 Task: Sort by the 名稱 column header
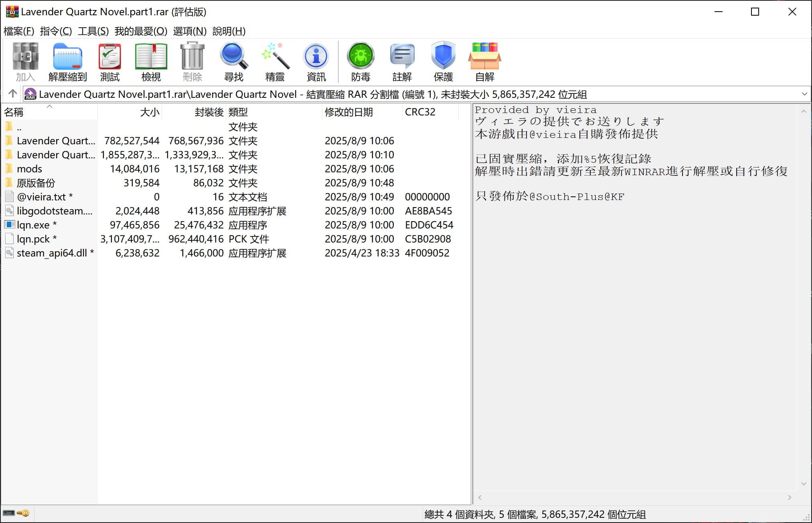coord(14,112)
